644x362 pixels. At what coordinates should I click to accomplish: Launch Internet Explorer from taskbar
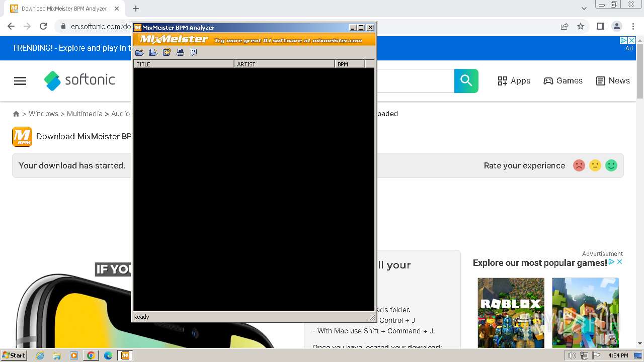[x=40, y=355]
